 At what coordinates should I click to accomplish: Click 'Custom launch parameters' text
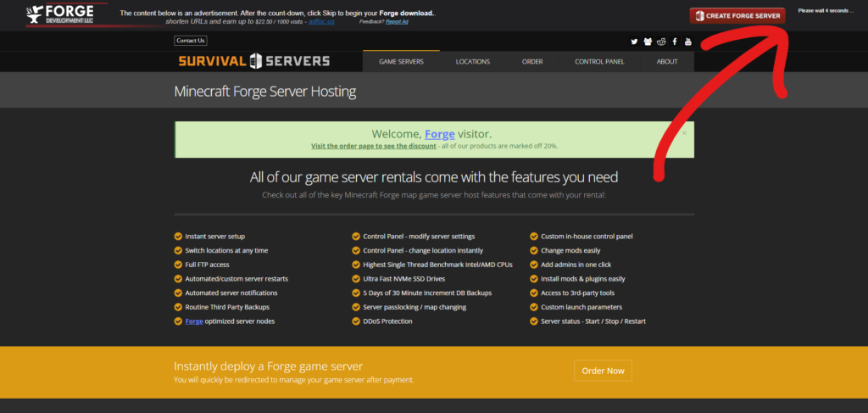click(581, 307)
